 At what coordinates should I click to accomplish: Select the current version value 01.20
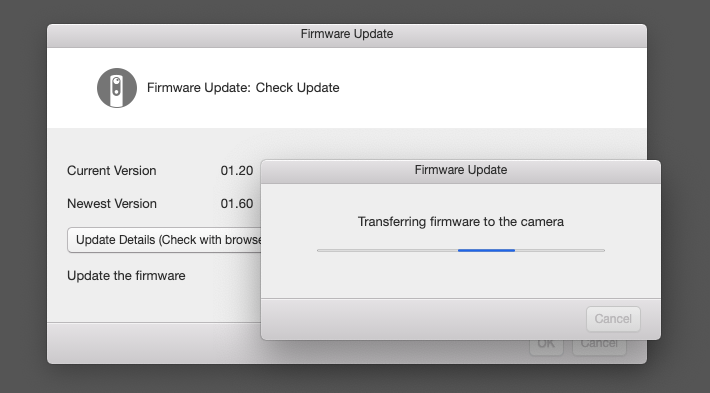point(237,171)
